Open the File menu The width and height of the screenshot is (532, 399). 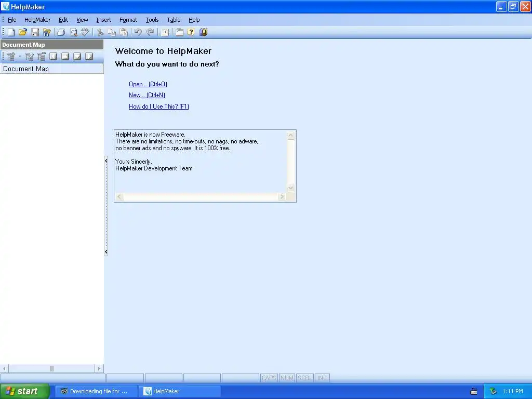click(12, 20)
